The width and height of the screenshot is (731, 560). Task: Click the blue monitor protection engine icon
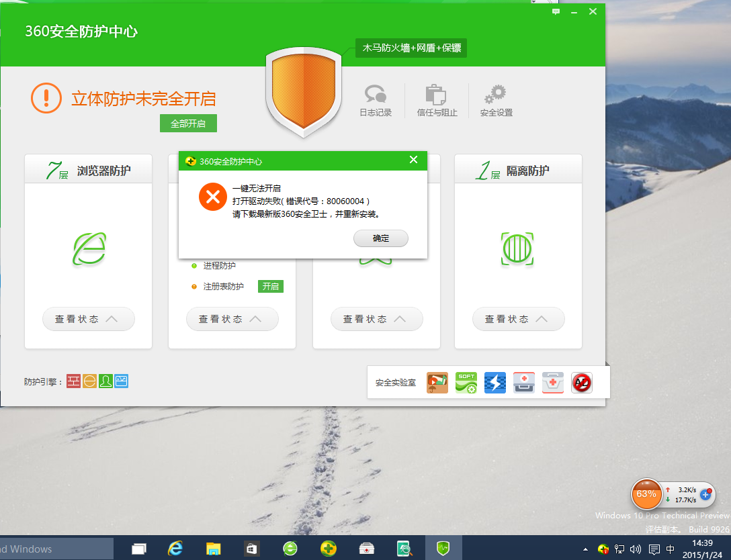tap(121, 381)
